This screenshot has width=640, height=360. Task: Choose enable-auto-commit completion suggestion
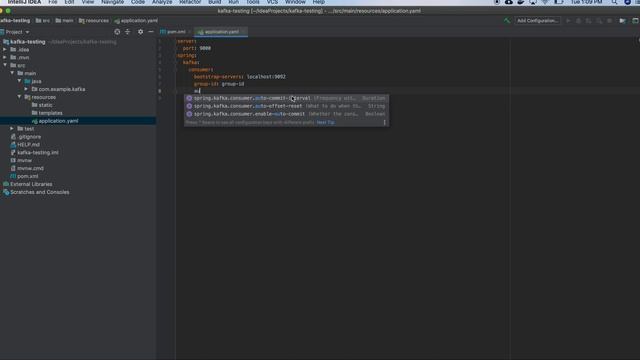pyautogui.click(x=286, y=114)
